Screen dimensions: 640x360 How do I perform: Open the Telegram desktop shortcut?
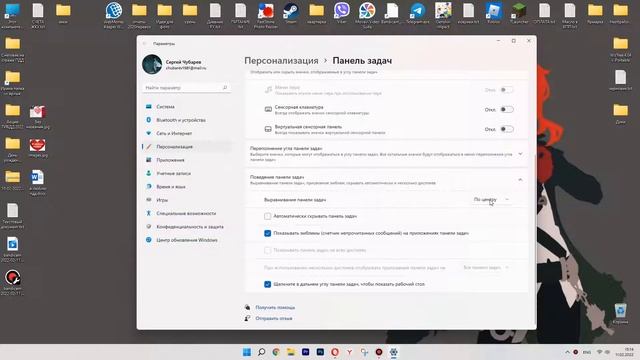418,13
